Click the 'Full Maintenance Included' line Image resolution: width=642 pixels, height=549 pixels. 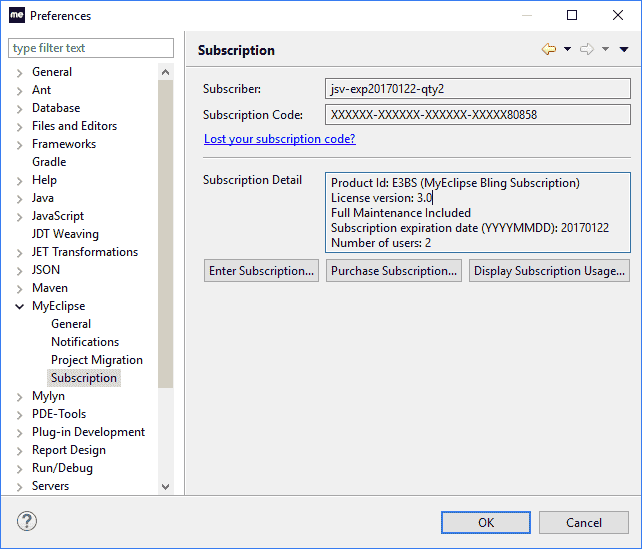pyautogui.click(x=401, y=213)
